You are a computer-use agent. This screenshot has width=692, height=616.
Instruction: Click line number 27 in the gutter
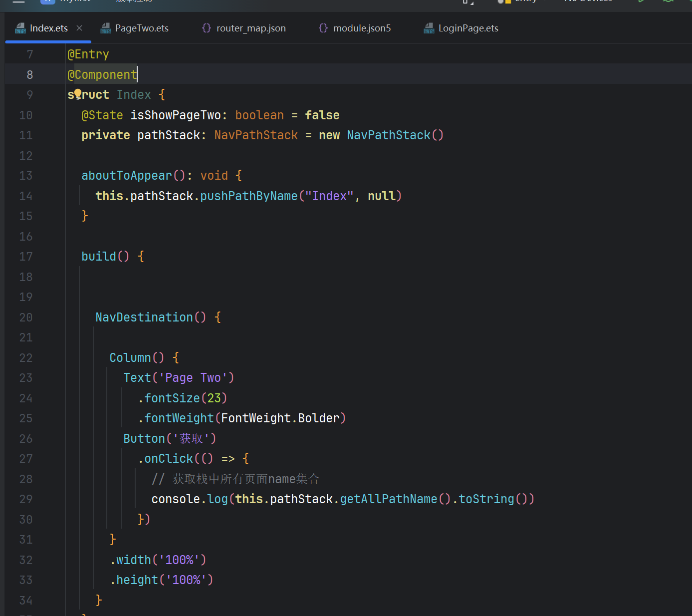[x=26, y=459]
